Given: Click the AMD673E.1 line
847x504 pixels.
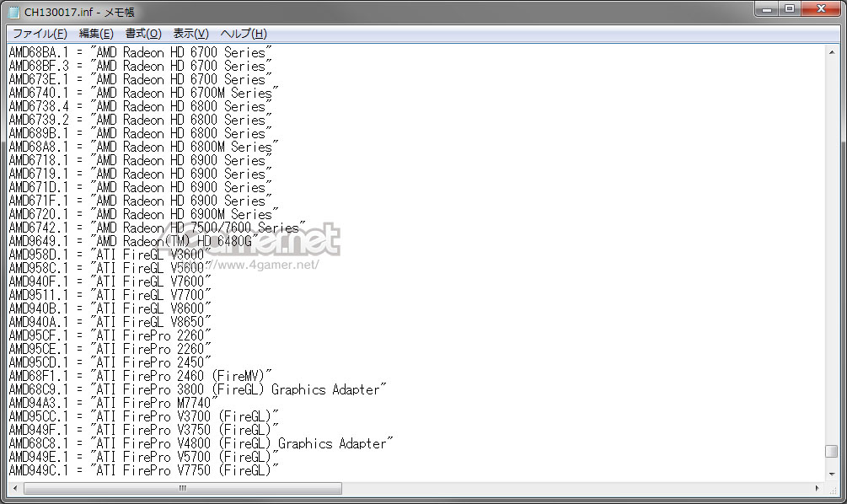Looking at the screenshot, I should point(140,79).
